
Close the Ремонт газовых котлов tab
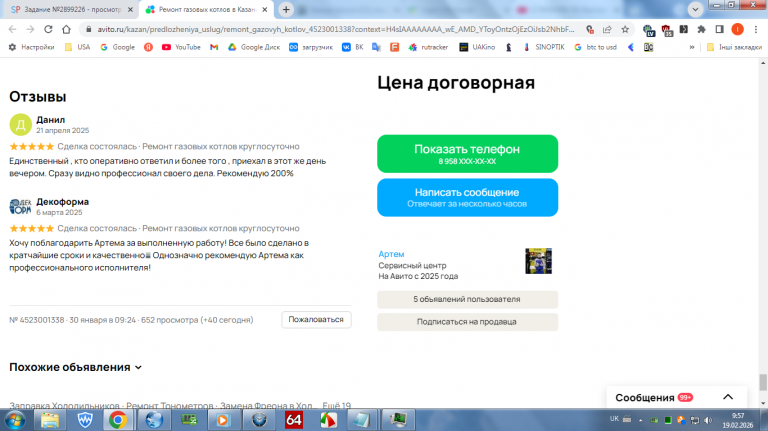pos(264,9)
